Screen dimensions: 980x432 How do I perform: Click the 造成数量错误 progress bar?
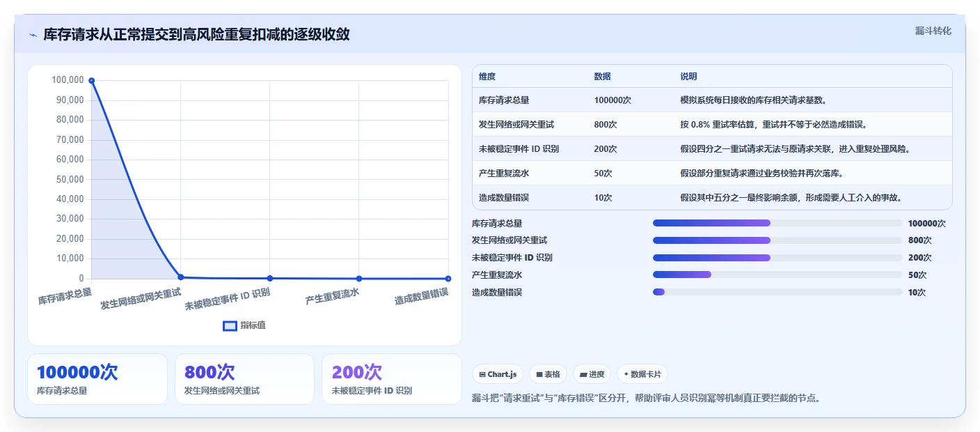coord(777,292)
